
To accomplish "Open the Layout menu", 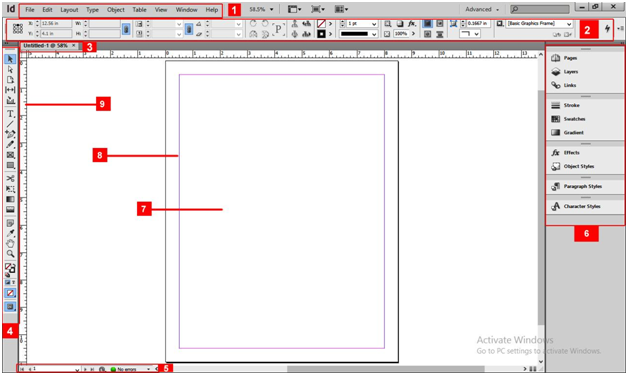I will pyautogui.click(x=69, y=10).
